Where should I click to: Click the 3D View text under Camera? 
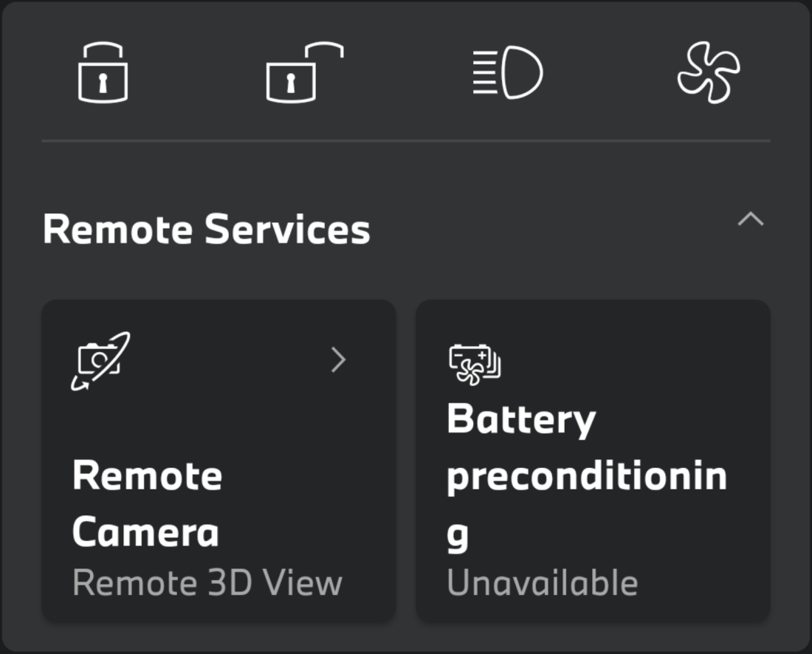(x=275, y=582)
